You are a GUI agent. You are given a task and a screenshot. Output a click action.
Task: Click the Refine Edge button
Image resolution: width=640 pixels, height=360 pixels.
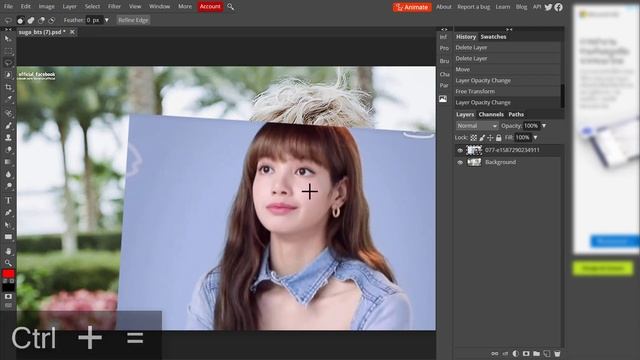point(133,20)
